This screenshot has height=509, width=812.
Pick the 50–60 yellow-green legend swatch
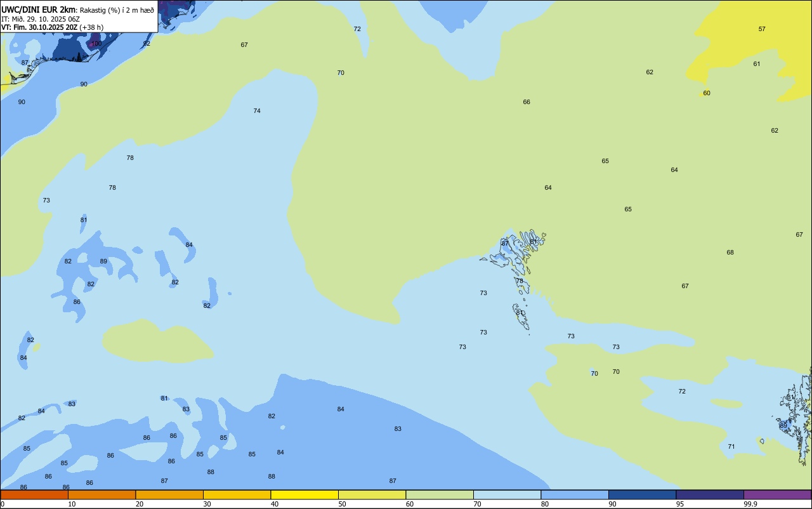pos(372,494)
